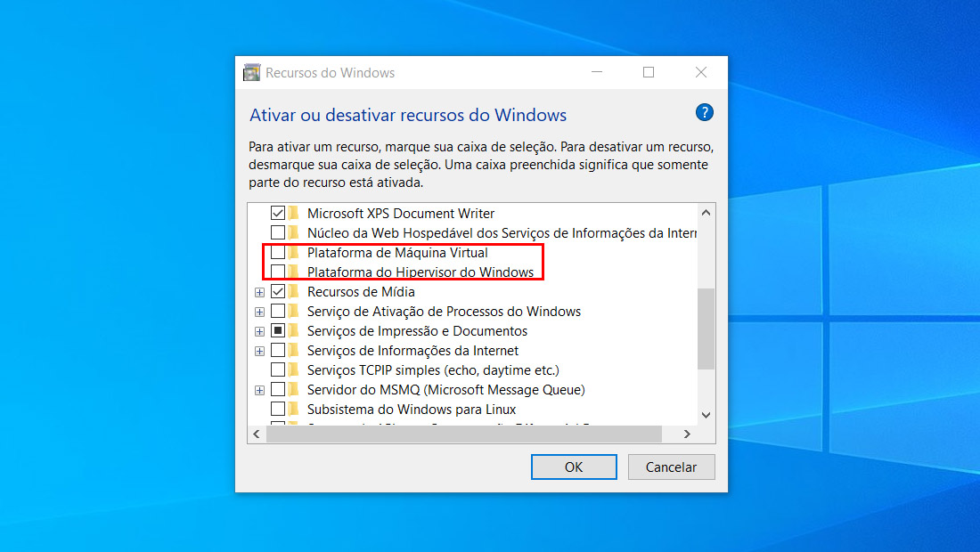This screenshot has width=980, height=552.
Task: Select Plataforma do Hipervisor do Windows label
Action: 421,272
